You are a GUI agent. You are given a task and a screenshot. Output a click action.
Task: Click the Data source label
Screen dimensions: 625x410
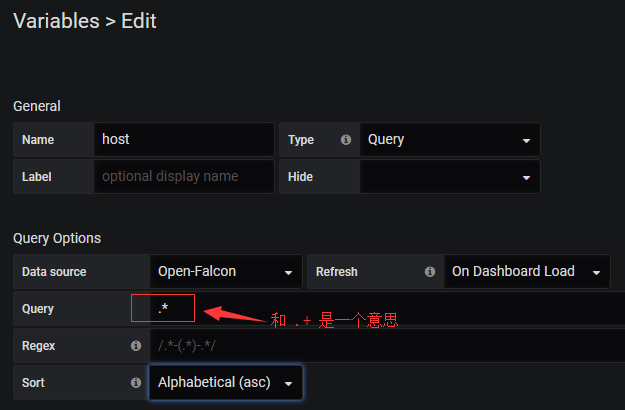click(x=54, y=271)
